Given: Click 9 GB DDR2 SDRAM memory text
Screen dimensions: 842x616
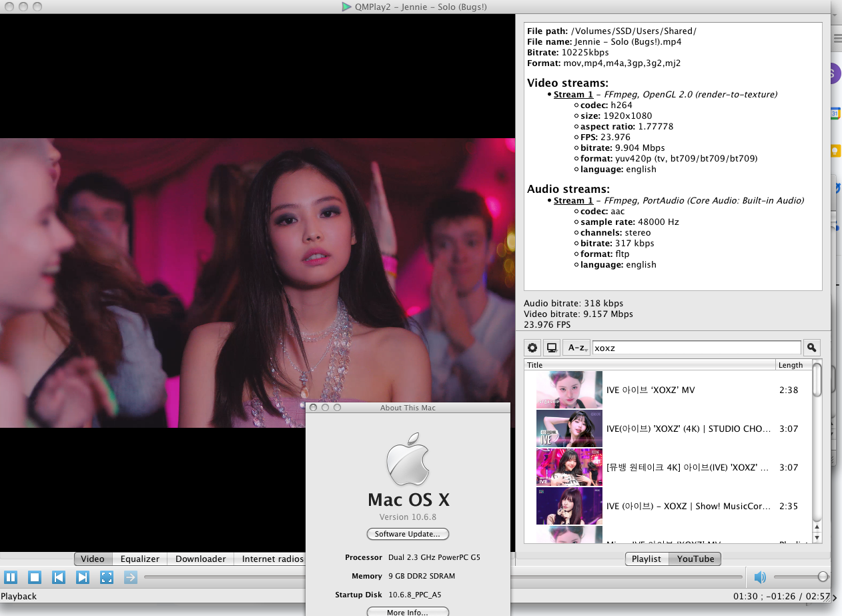Looking at the screenshot, I should 422,576.
